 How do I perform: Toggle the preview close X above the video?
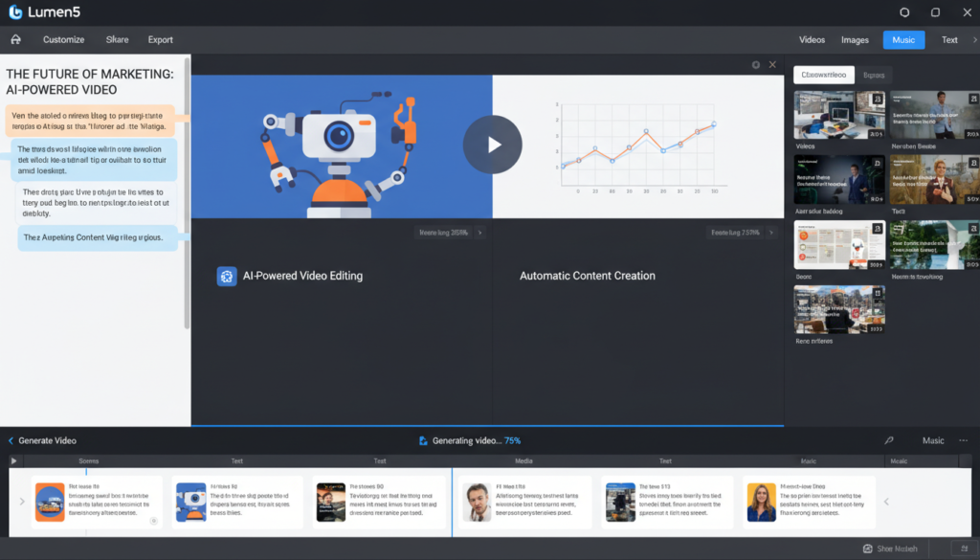773,64
